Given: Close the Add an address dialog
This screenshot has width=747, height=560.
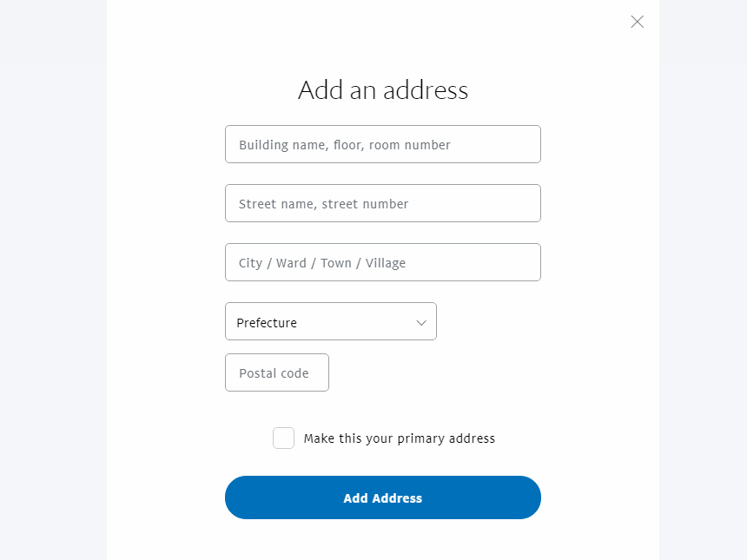Looking at the screenshot, I should 638,22.
